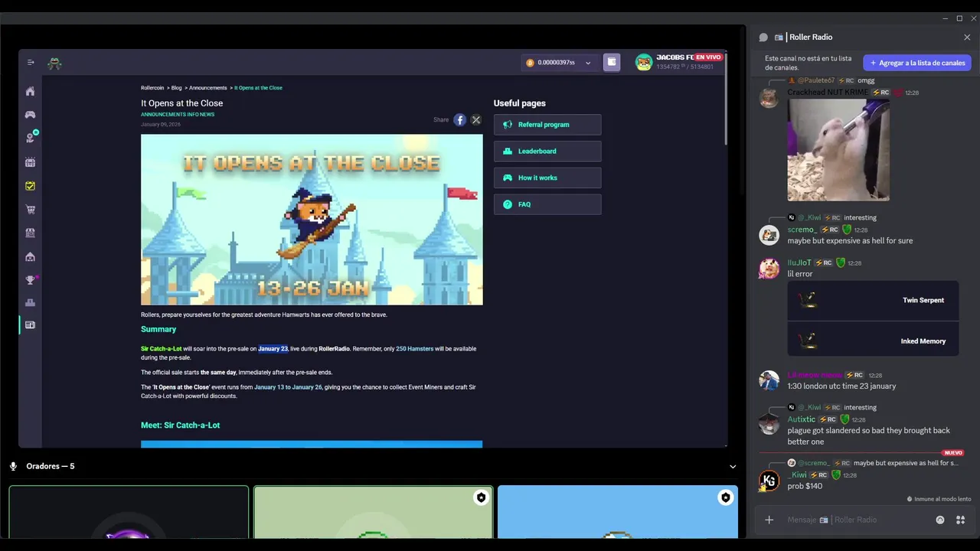The width and height of the screenshot is (980, 551).
Task: Click IluJIoT username in chat
Action: point(799,262)
